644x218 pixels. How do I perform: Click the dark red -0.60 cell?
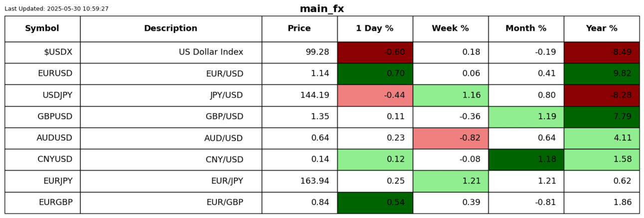tap(375, 52)
